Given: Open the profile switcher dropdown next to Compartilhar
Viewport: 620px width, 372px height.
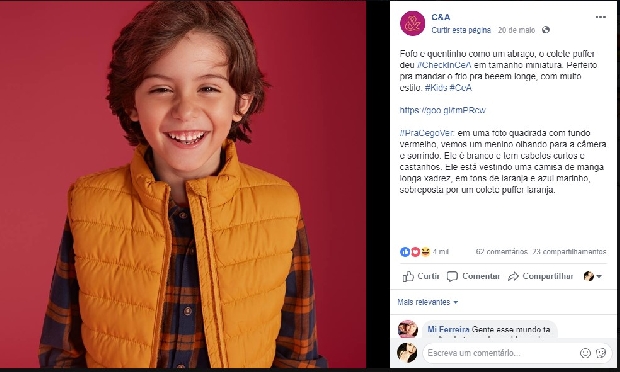Looking at the screenshot, I should tap(593, 276).
